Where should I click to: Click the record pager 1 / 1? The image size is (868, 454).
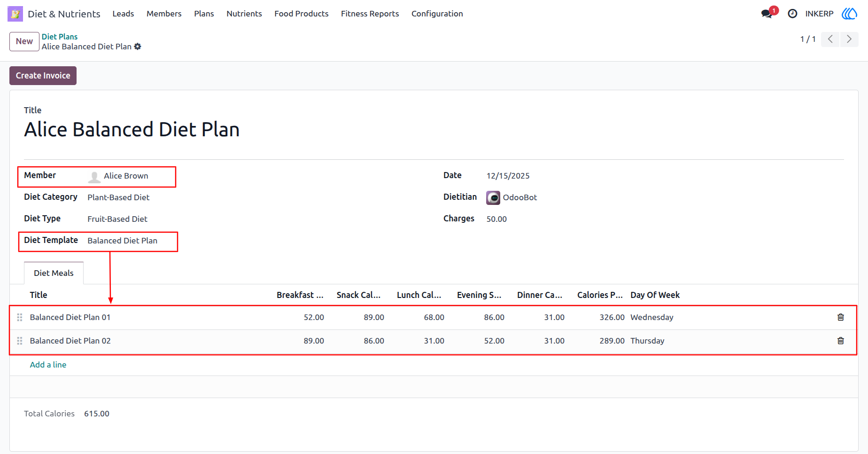(x=808, y=39)
